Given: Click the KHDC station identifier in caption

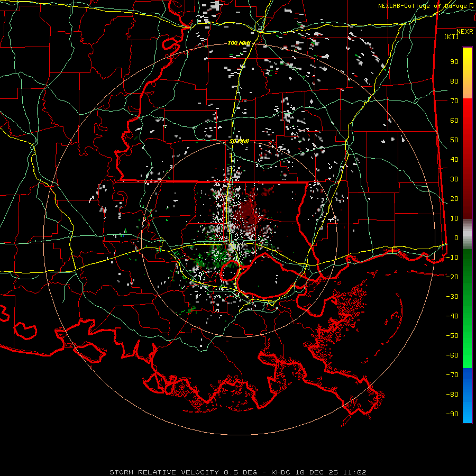Looking at the screenshot, I should tap(281, 472).
